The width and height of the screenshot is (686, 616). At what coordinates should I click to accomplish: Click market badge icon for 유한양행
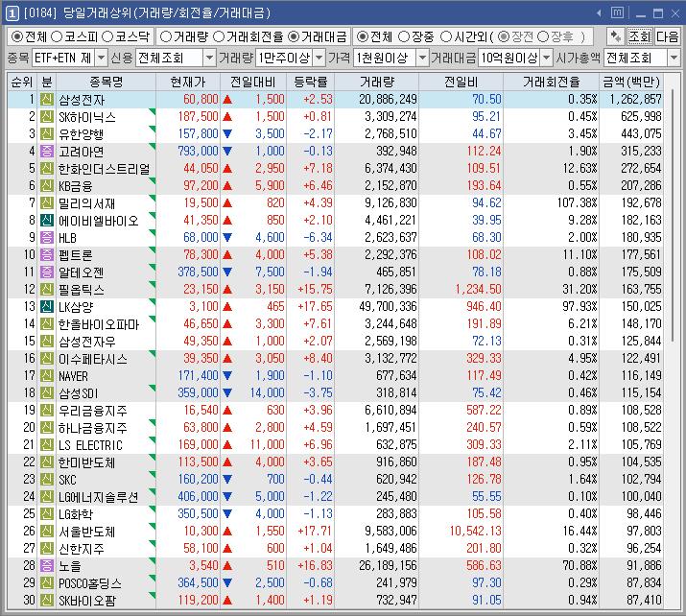point(47,134)
